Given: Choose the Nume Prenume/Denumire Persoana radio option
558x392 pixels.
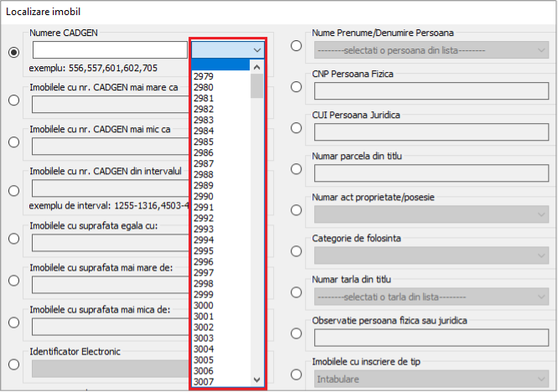Looking at the screenshot, I should pos(296,46).
